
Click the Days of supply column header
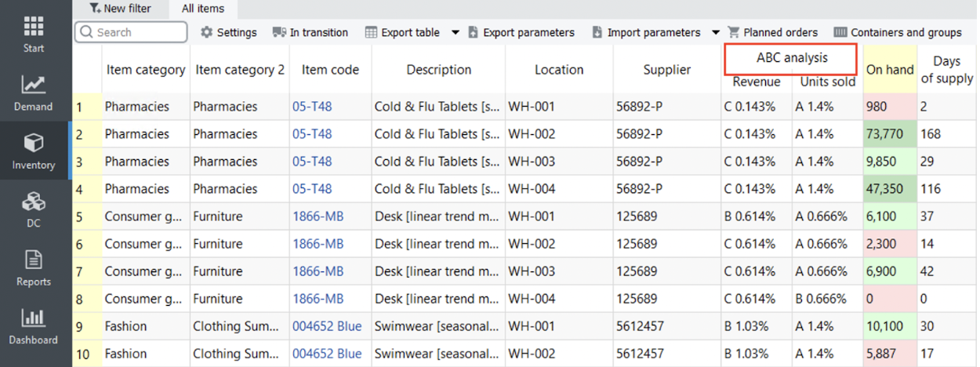[x=946, y=70]
